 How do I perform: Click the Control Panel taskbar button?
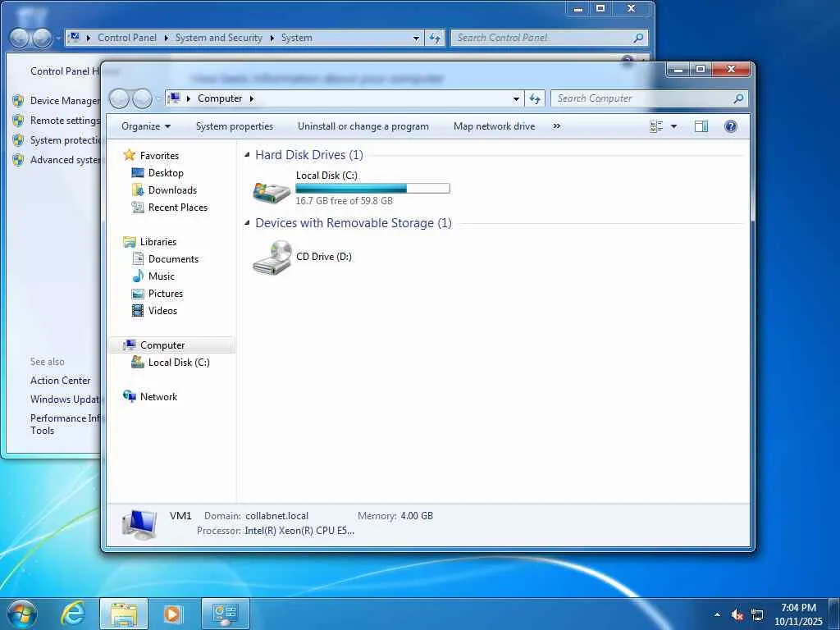[226, 614]
